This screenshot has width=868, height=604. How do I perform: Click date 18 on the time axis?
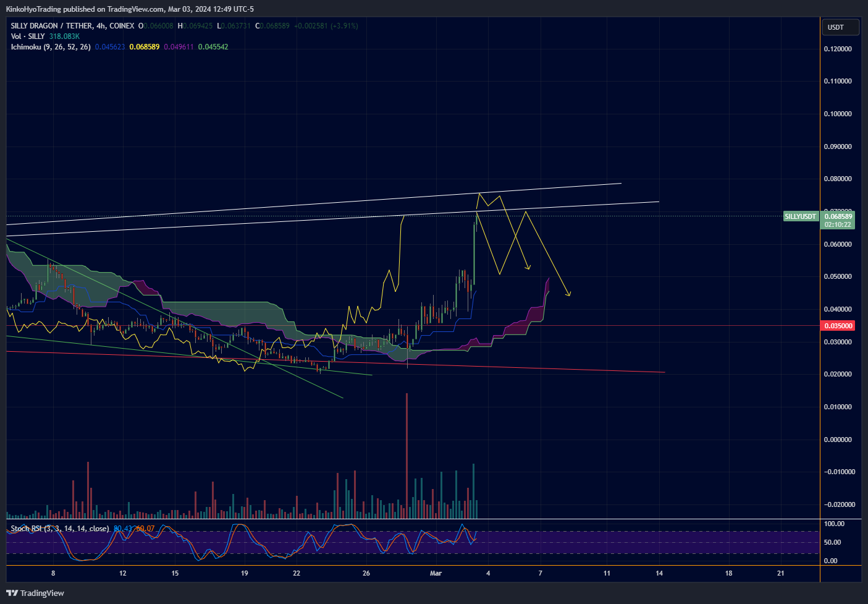coord(728,573)
